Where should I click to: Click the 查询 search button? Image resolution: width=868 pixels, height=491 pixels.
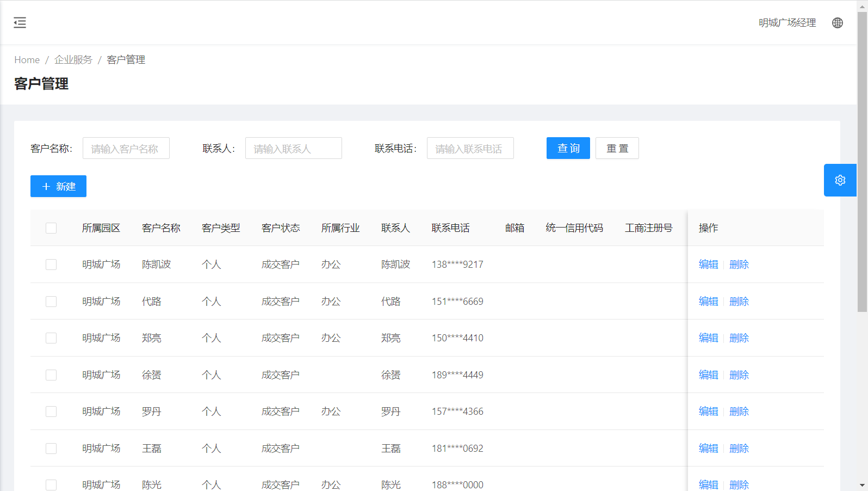pos(568,148)
